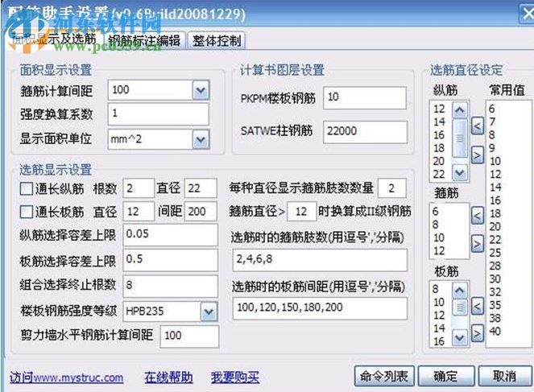This screenshot has height=392, width=534.
Task: Select 16 in the 纵筋 list
Action: (x=439, y=135)
